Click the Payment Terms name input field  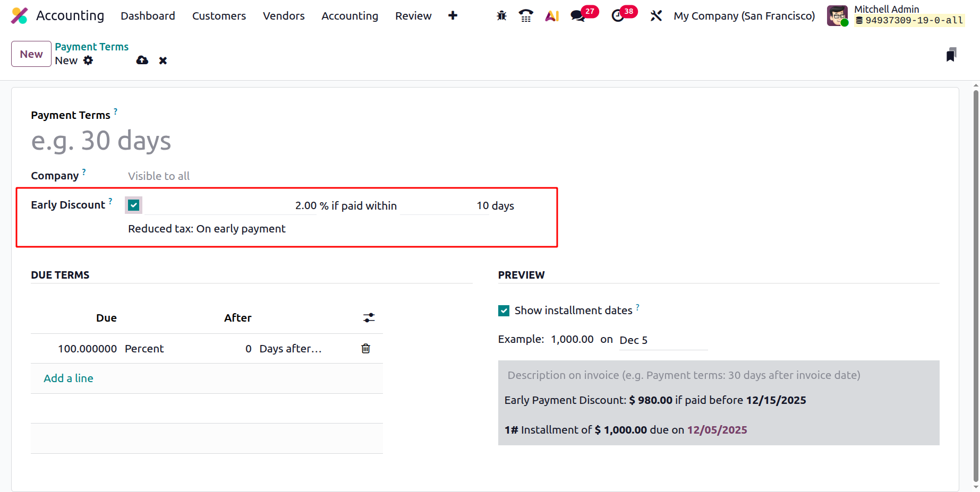(x=212, y=141)
